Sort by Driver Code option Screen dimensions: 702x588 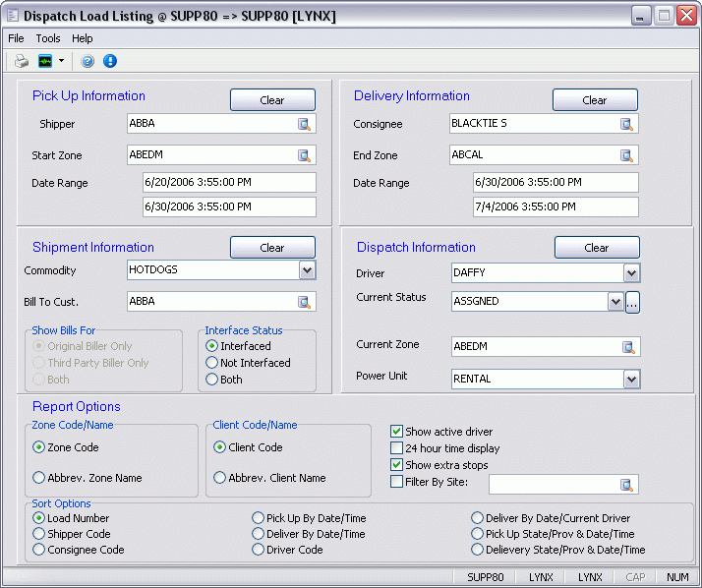pos(259,550)
